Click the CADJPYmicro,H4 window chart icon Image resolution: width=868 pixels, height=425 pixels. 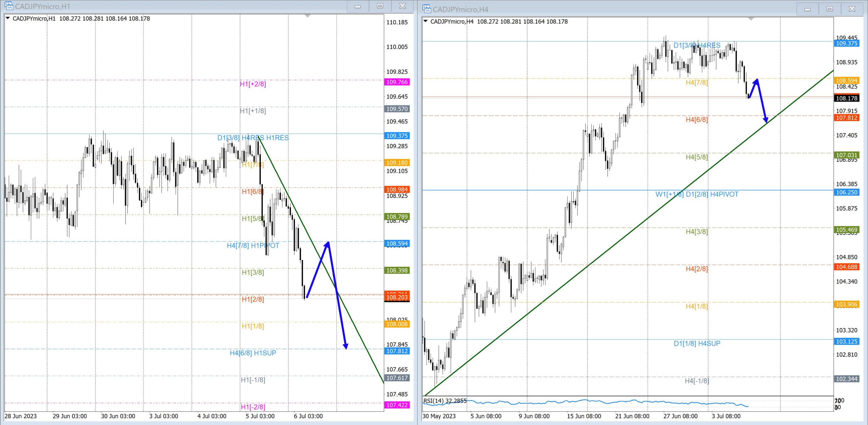pos(427,9)
